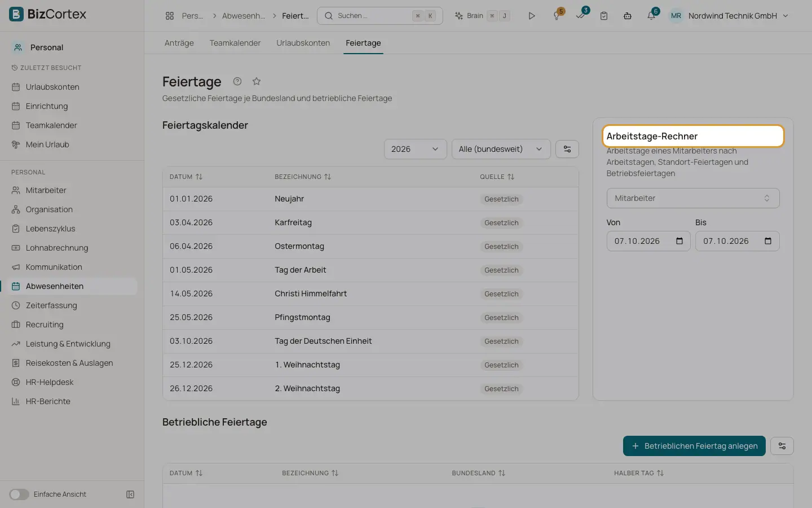The height and width of the screenshot is (508, 812).
Task: Open the notifications bell
Action: [651, 16]
